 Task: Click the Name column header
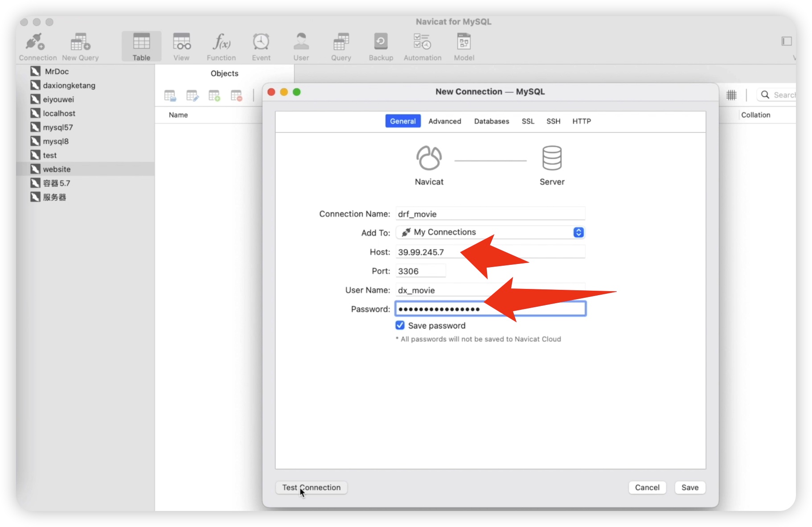[x=178, y=115]
